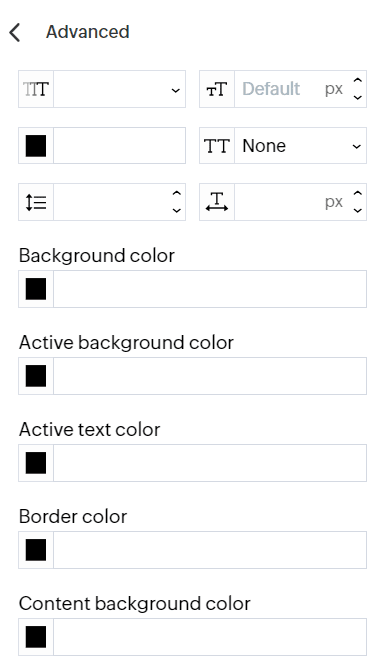This screenshot has width=384, height=672.
Task: Open the font family dropdown
Action: click(x=120, y=89)
